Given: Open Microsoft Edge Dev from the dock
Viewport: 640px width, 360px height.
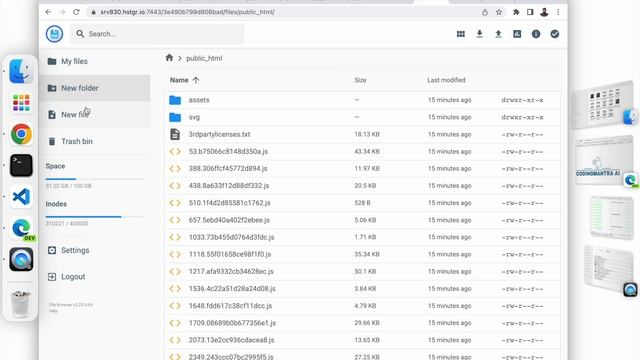Looking at the screenshot, I should (22, 228).
